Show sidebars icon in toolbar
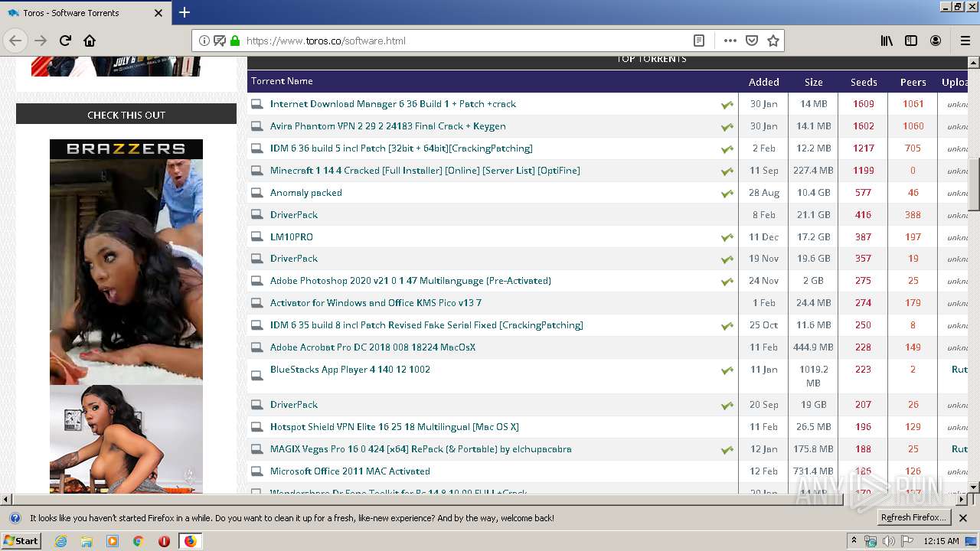The image size is (980, 551). pos(911,41)
